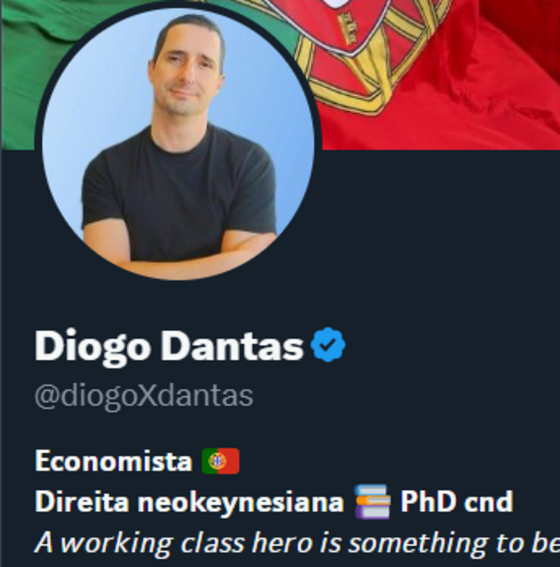Screen dimensions: 560x567
Task: Click the blue verified checkmark badge
Action: pos(328,345)
